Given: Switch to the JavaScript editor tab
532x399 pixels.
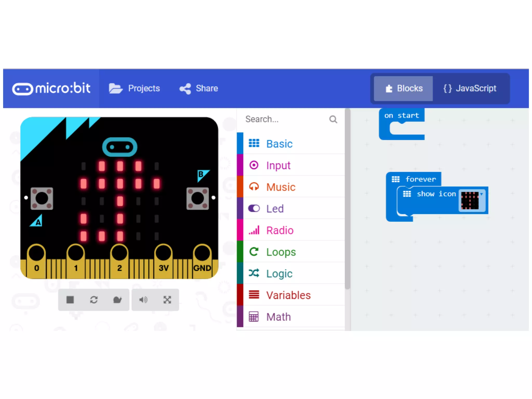Looking at the screenshot, I should (470, 89).
